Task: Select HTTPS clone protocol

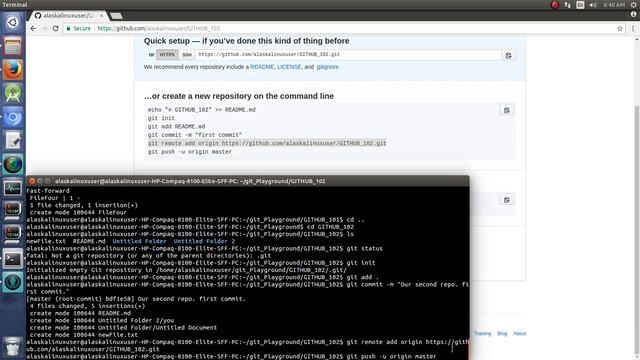Action: tap(167, 55)
